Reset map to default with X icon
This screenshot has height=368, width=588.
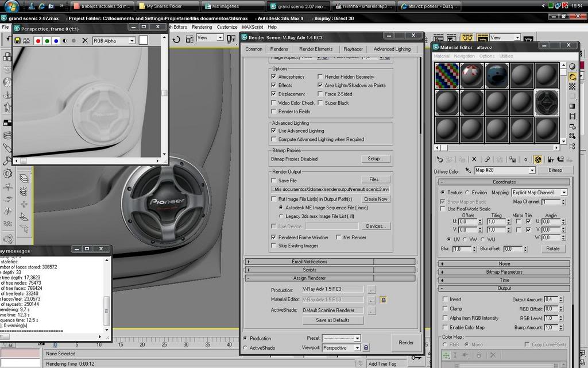pos(474,160)
